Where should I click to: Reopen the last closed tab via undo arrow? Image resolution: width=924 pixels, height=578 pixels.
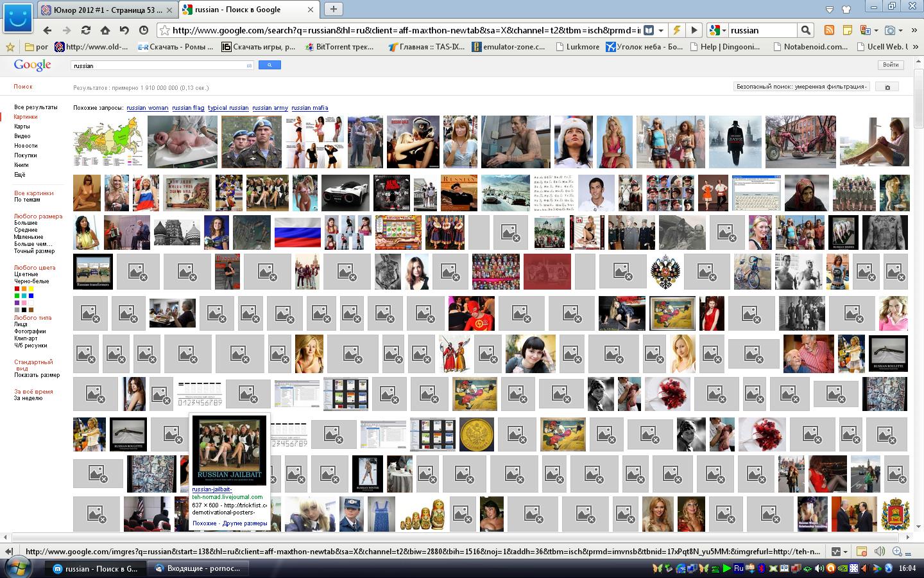tap(124, 30)
